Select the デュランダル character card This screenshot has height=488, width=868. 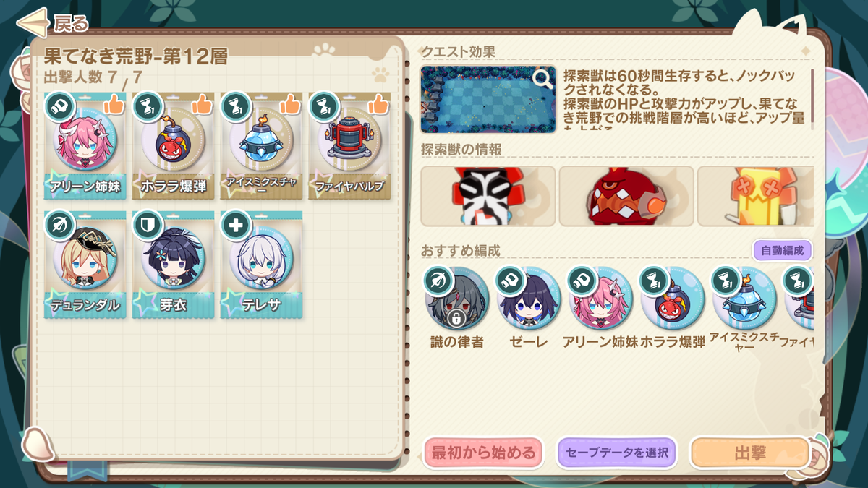point(85,265)
